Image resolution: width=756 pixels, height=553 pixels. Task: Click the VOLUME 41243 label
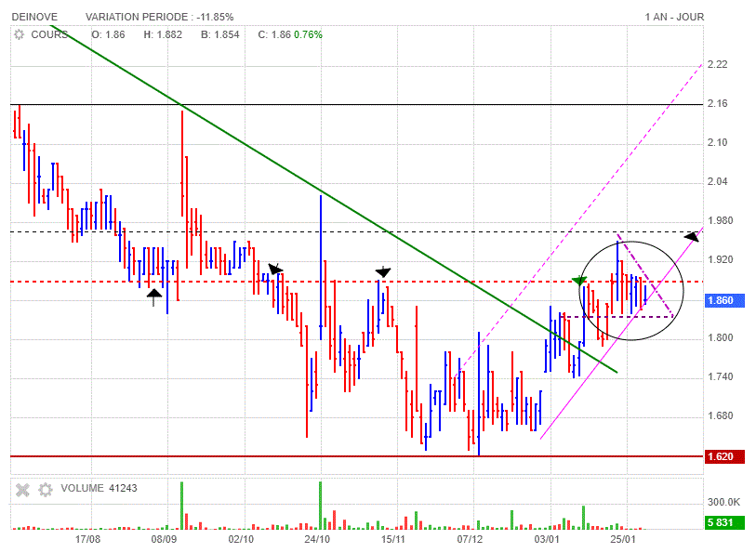[99, 489]
